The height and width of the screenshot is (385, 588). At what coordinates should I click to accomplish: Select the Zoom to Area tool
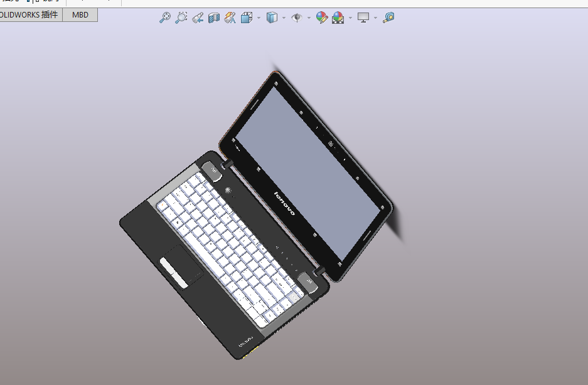[181, 18]
